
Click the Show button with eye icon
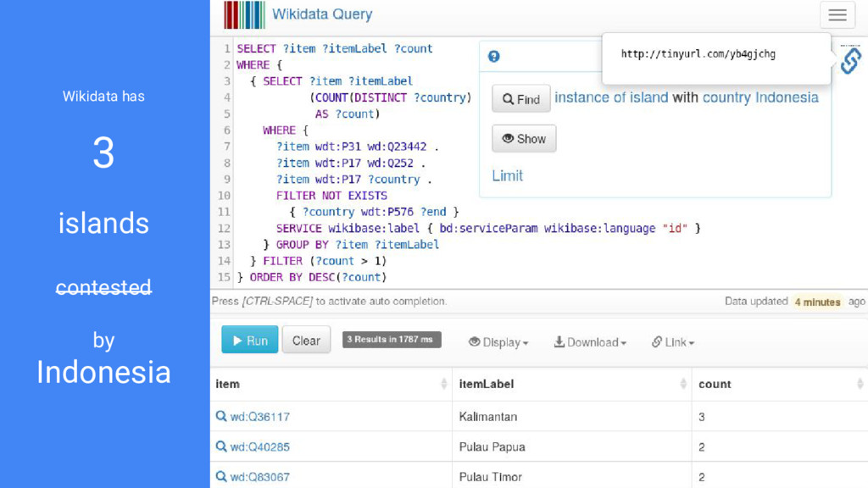point(524,138)
